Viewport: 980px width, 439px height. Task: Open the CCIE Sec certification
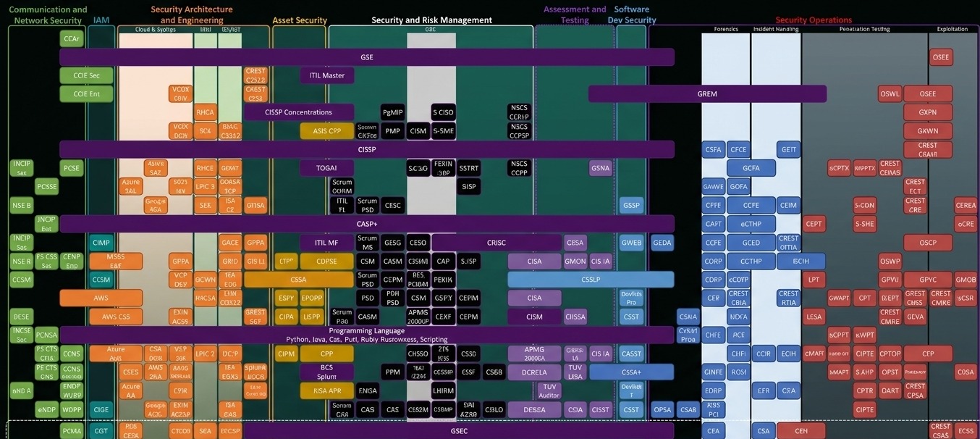(x=86, y=75)
